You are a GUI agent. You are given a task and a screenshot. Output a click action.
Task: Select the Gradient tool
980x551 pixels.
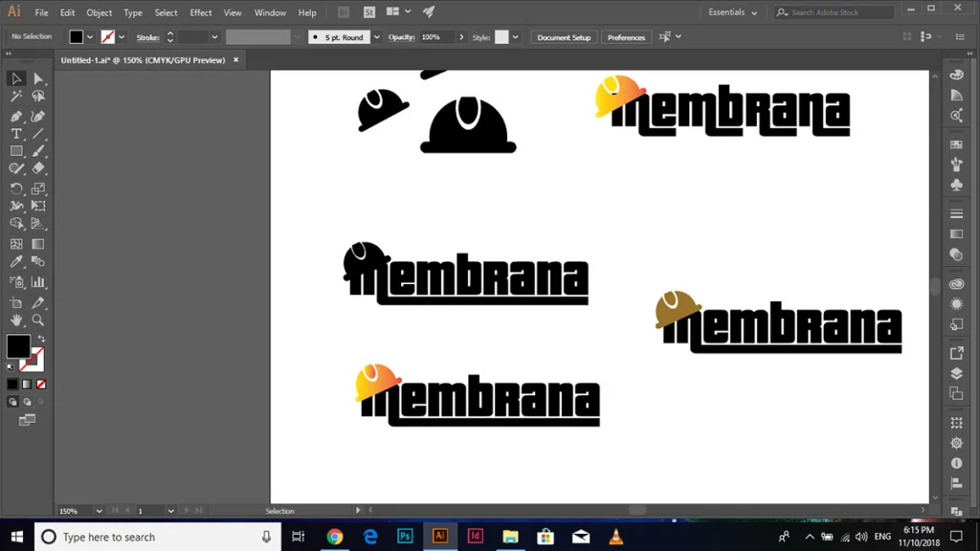coord(38,244)
